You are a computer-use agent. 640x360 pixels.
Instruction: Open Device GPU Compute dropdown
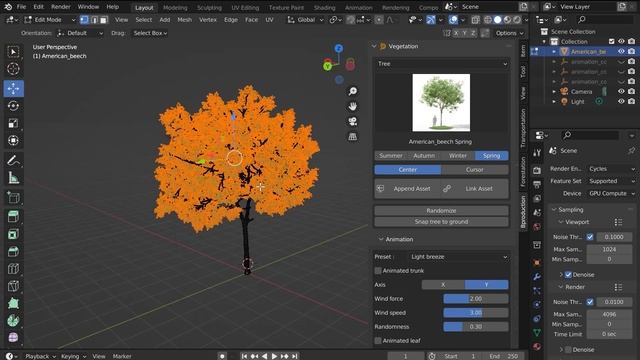[611, 193]
